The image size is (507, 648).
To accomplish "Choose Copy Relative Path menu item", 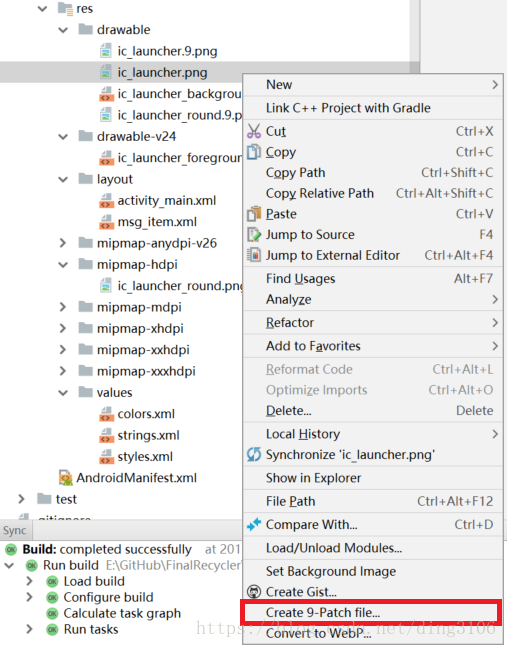I will coord(373,193).
